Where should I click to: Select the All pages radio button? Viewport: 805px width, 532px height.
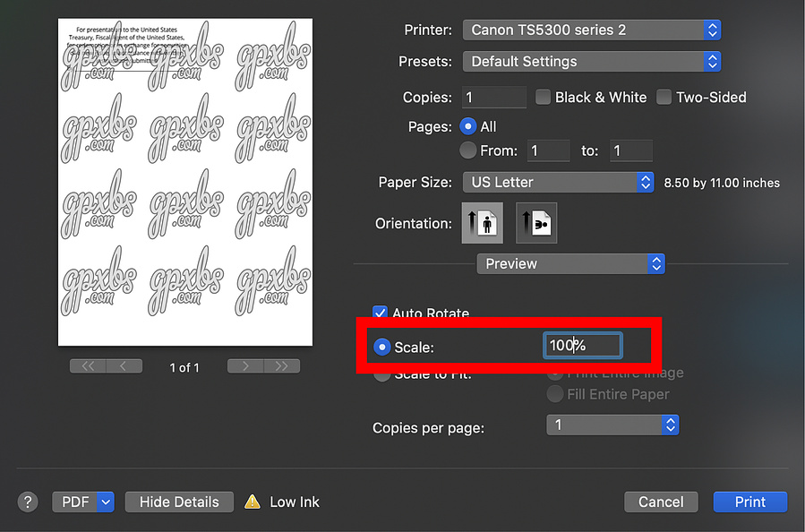pos(467,126)
